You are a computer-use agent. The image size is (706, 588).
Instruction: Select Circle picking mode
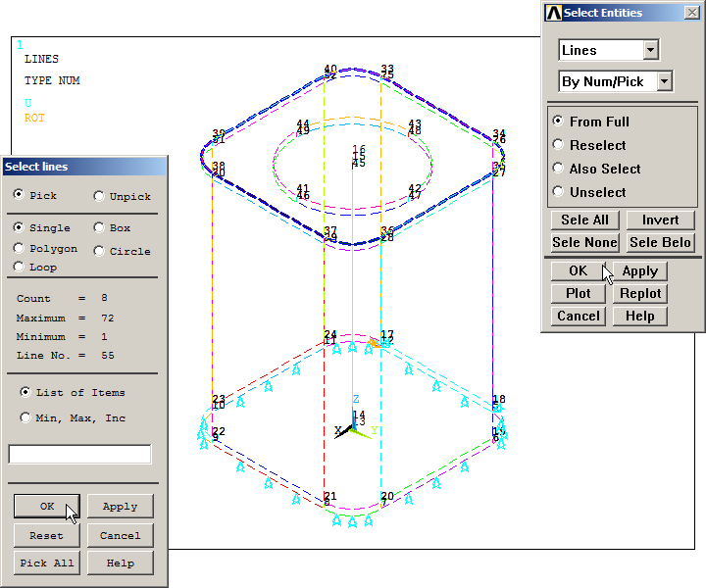99,251
